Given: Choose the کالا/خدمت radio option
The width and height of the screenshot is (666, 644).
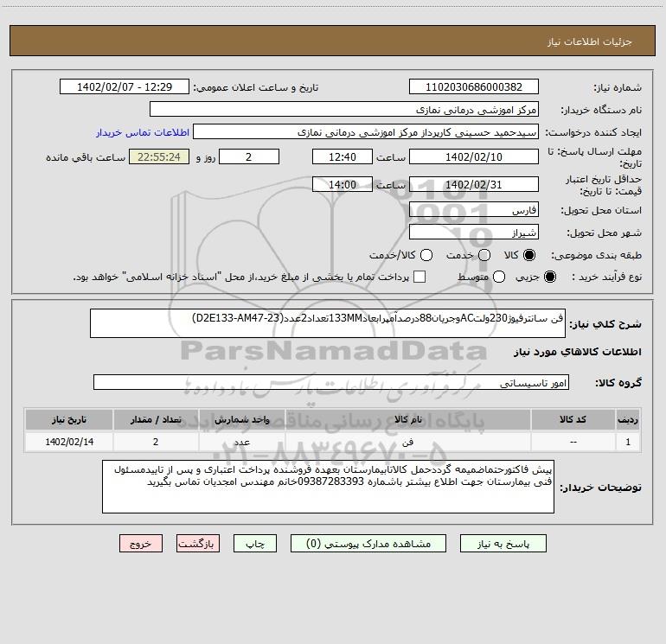Looking at the screenshot, I should tap(423, 256).
